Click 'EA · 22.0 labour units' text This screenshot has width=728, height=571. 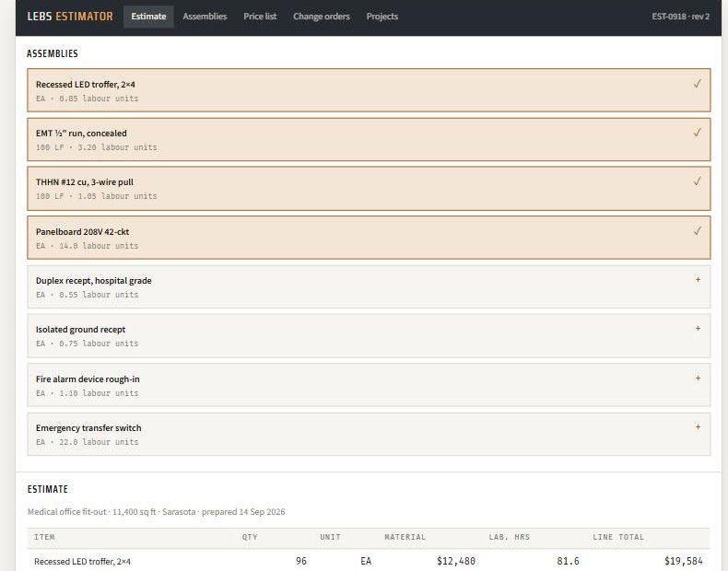point(88,441)
